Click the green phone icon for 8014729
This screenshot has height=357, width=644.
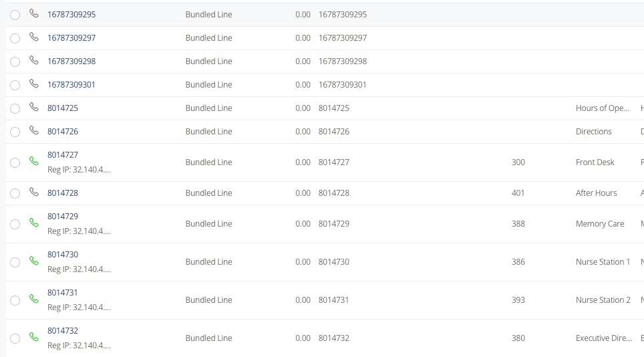click(x=34, y=223)
